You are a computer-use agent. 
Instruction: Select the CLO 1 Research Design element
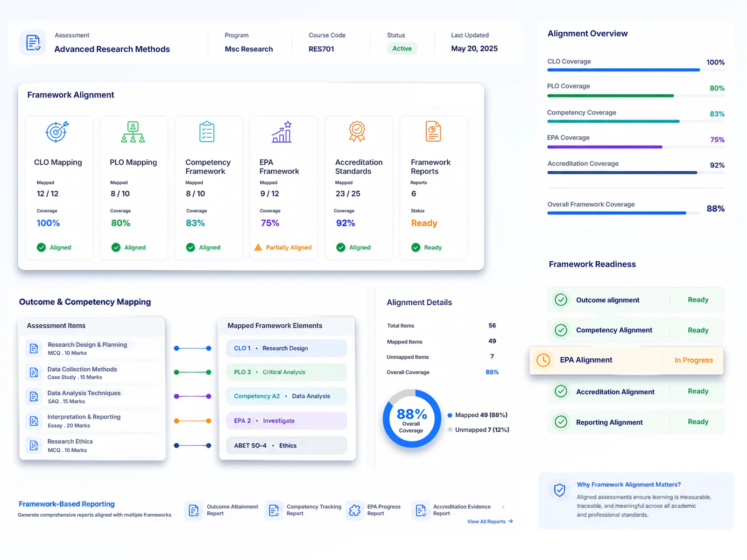tap(287, 348)
